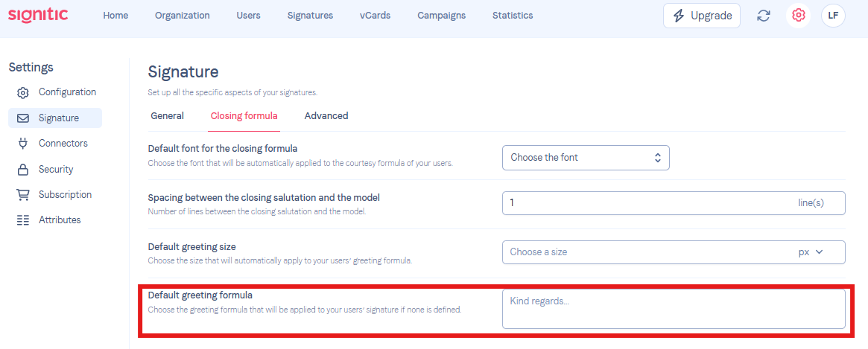Viewport: 868px width, 349px height.
Task: Click the Signature envelope icon in sidebar
Action: point(22,118)
